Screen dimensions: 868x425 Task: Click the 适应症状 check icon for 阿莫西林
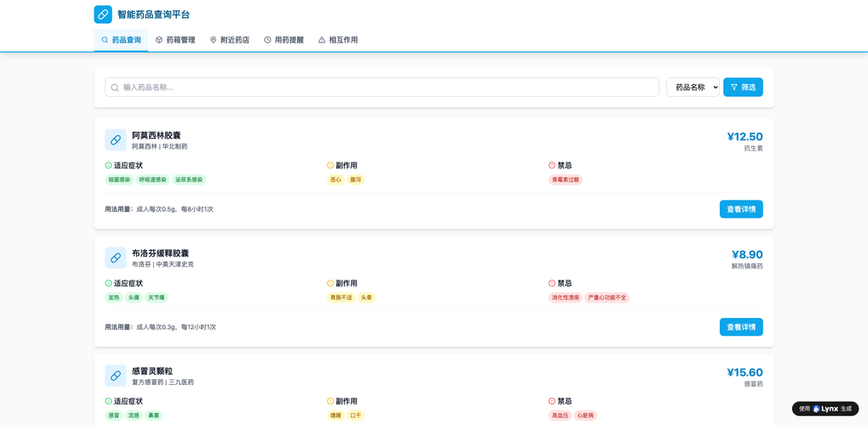click(x=109, y=166)
